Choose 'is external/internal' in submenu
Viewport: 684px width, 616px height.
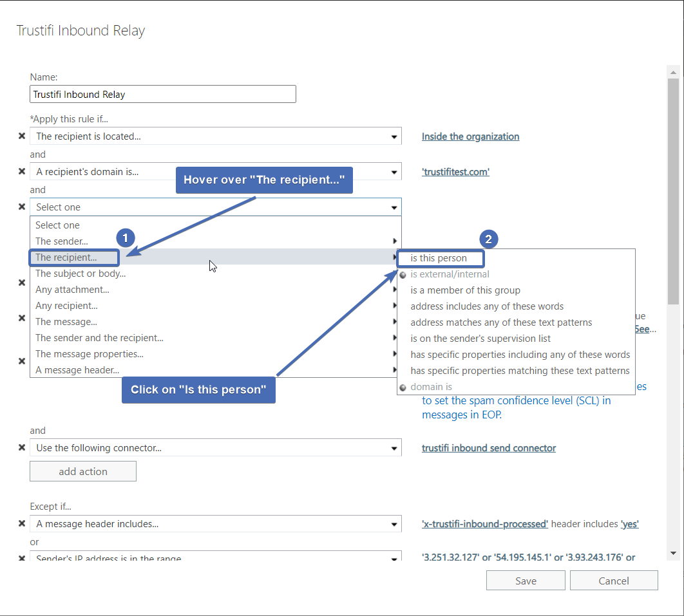point(516,274)
